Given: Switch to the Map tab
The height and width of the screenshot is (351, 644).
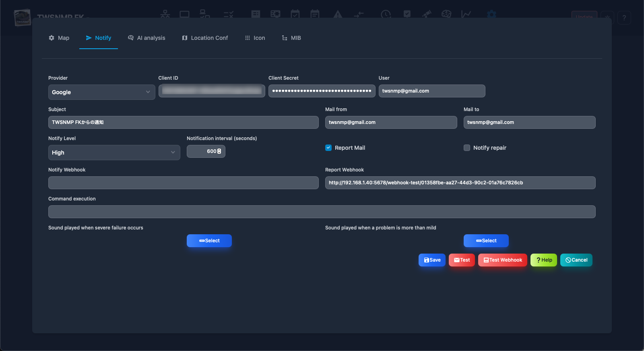Looking at the screenshot, I should click(59, 38).
